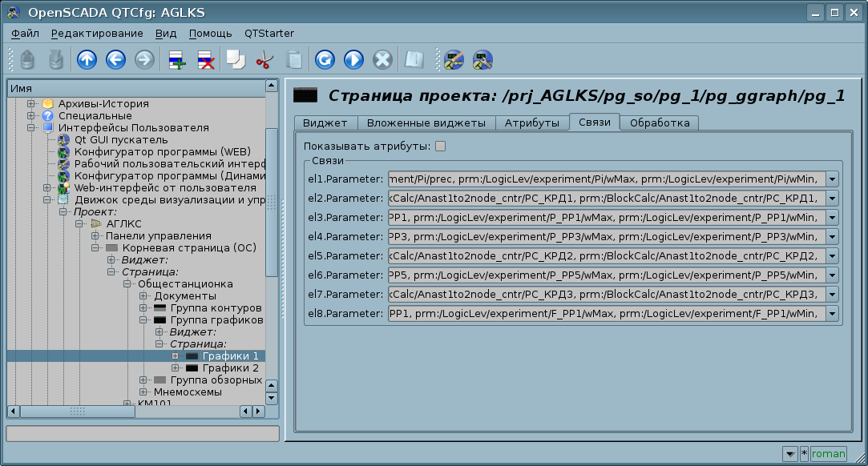This screenshot has height=466, width=868.
Task: Click the Start periodic update icon
Action: (353, 60)
